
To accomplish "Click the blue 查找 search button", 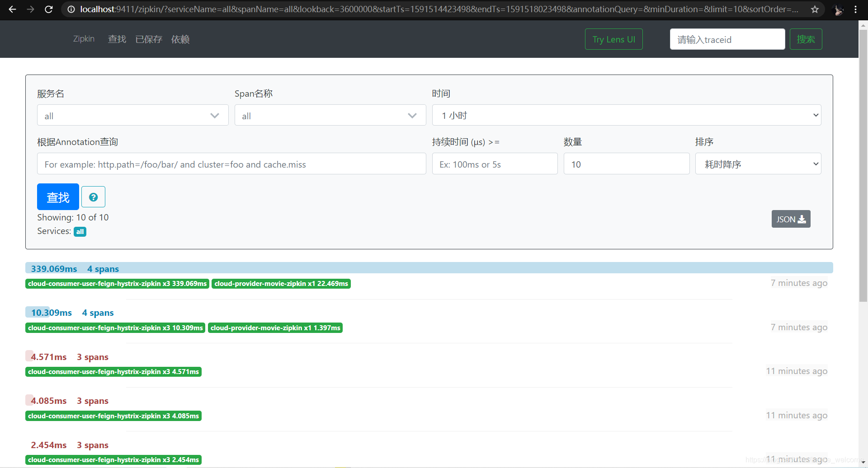I will [58, 197].
